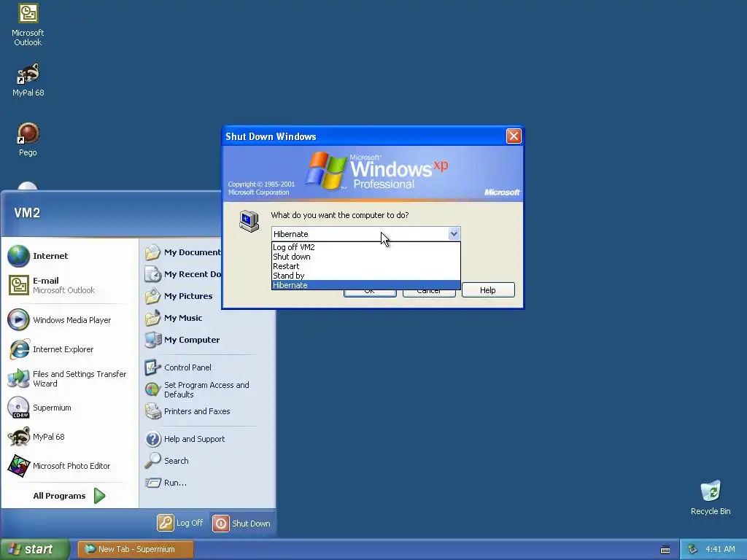Launch Windows Media Player from Start menu

[x=60, y=320]
